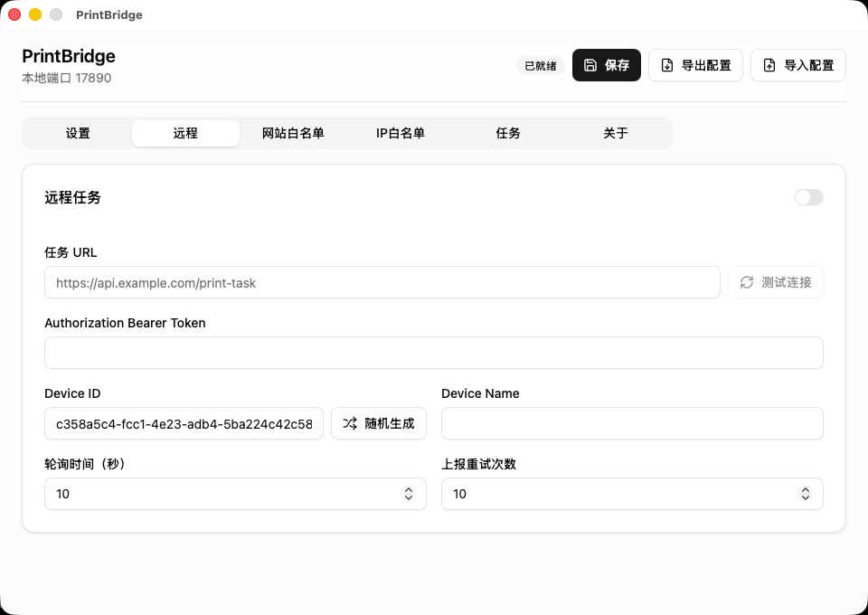Click the 上报重试次数 stepper arrows
The image size is (868, 615).
click(x=806, y=494)
